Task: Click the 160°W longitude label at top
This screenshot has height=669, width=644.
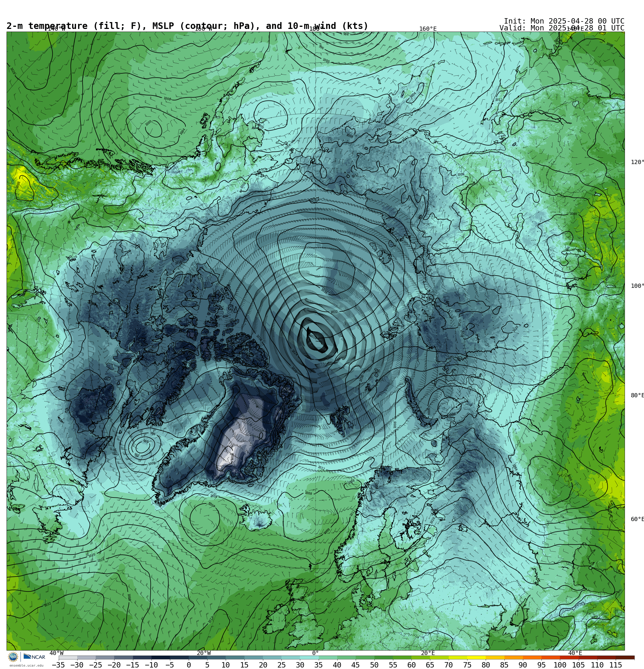Action: [203, 29]
